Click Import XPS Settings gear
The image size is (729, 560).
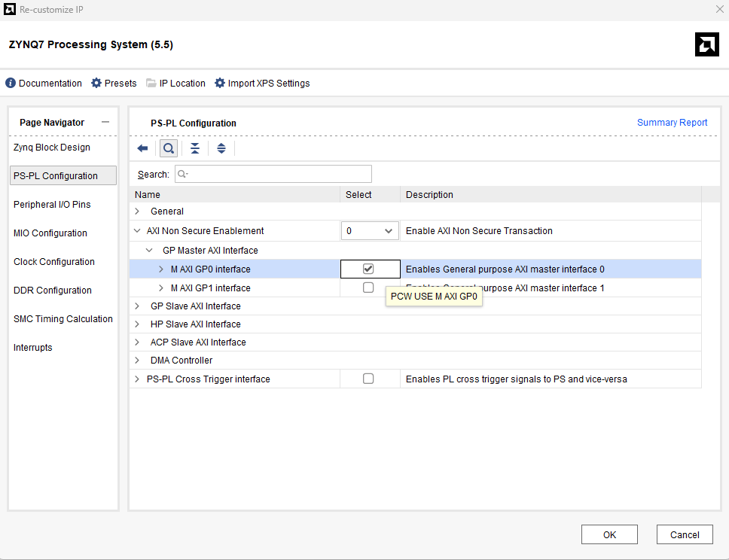coord(220,84)
